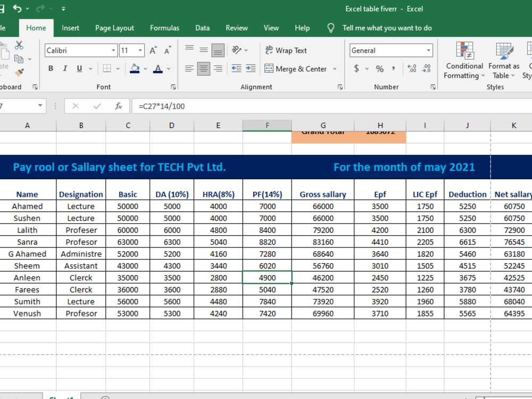Apply Comma Style format

(x=394, y=69)
